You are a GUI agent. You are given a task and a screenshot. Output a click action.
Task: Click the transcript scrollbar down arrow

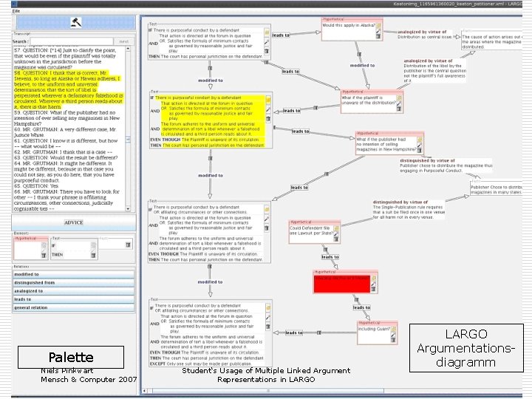coord(128,208)
